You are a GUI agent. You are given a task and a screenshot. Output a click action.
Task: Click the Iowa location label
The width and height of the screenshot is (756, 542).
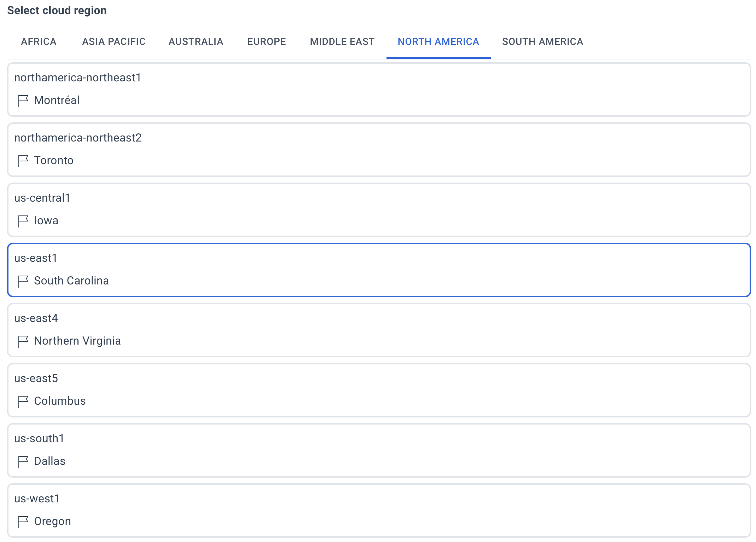(46, 220)
